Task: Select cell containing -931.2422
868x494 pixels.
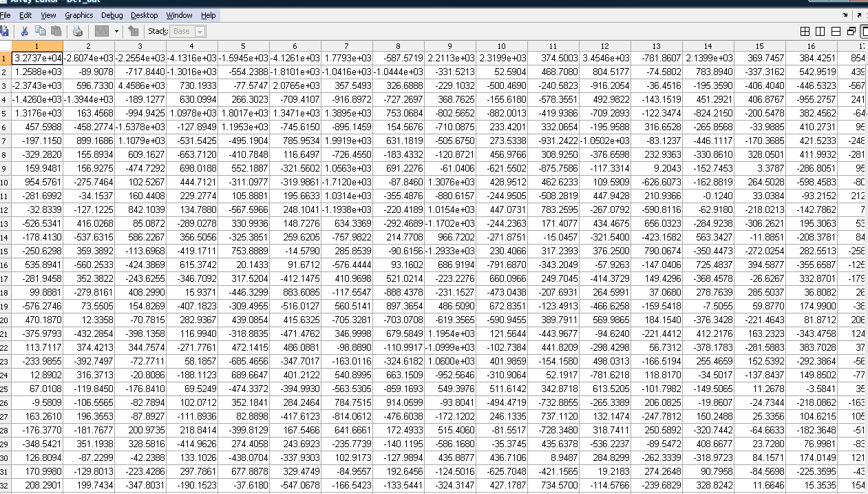Action: click(553, 141)
